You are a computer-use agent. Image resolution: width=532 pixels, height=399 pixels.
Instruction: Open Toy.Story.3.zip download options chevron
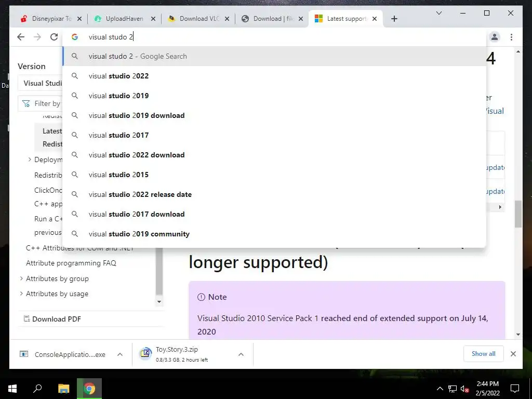point(241,354)
